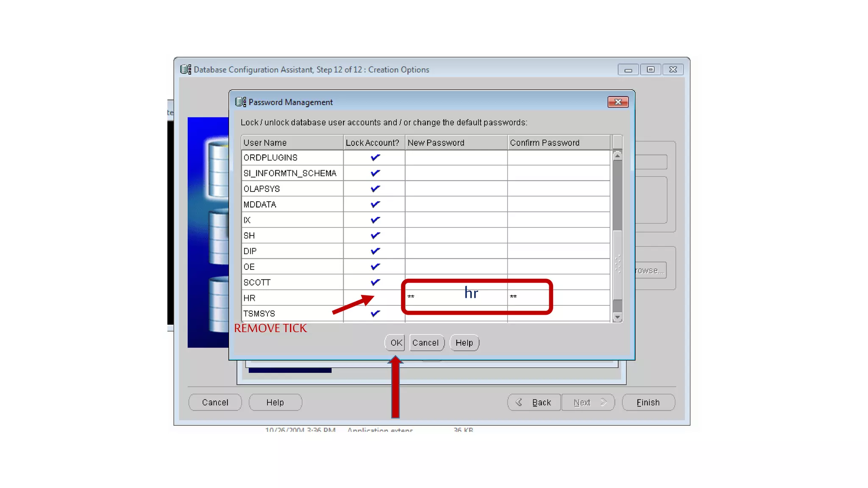Select the SI_INFORMTN_SCHEMA user name cell

[292, 173]
